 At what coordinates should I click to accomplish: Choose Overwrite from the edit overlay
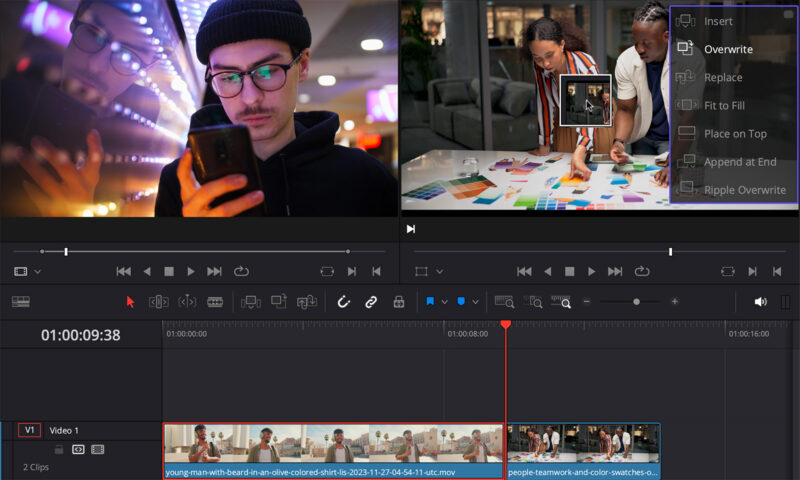[733, 49]
